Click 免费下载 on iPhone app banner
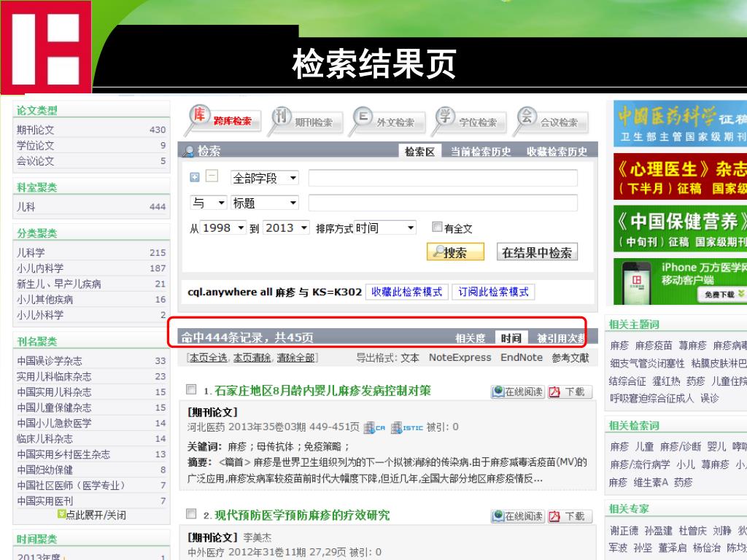Viewport: 747px width, 560px height. click(722, 295)
